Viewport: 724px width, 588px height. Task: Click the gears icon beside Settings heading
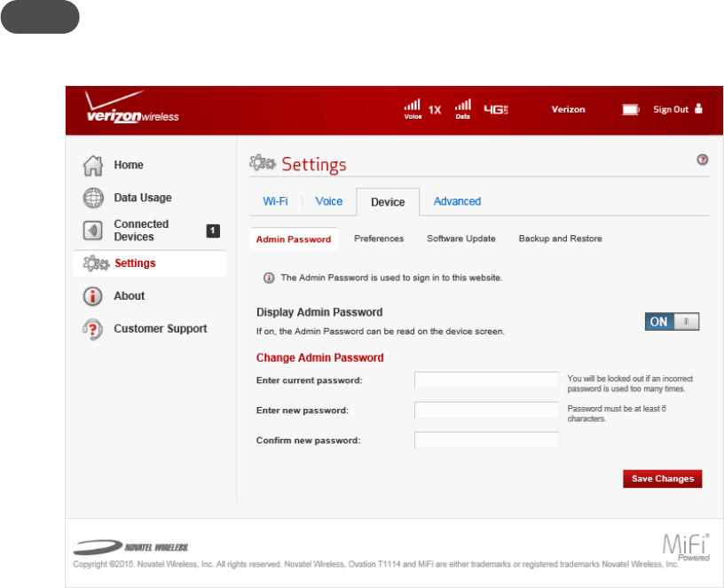[263, 163]
